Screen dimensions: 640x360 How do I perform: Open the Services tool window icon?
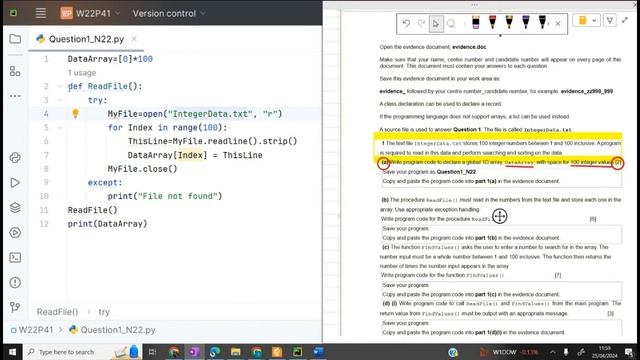[15, 233]
